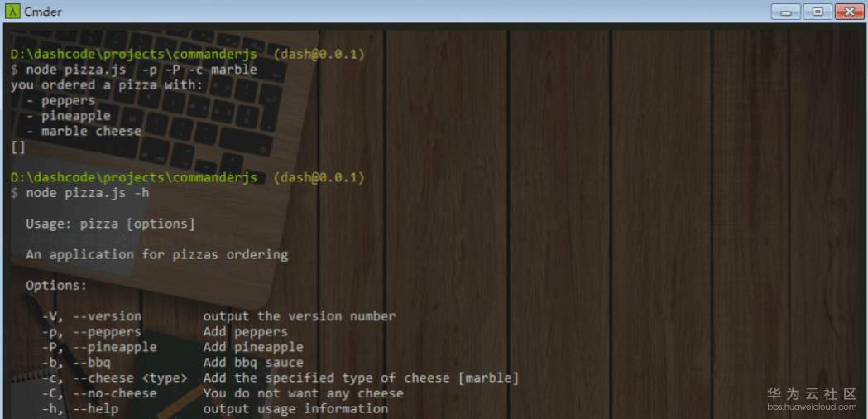Viewport: 868px width, 419px height.
Task: Click the '- marble cheese' output line
Action: (x=84, y=132)
